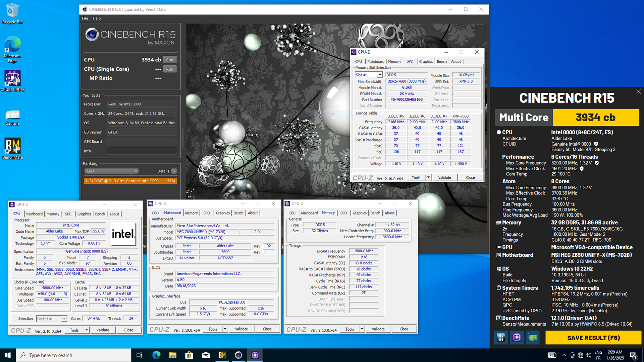Switch to Bench tab in CPU-Z SPD window
The image size is (644, 362).
(x=442, y=61)
